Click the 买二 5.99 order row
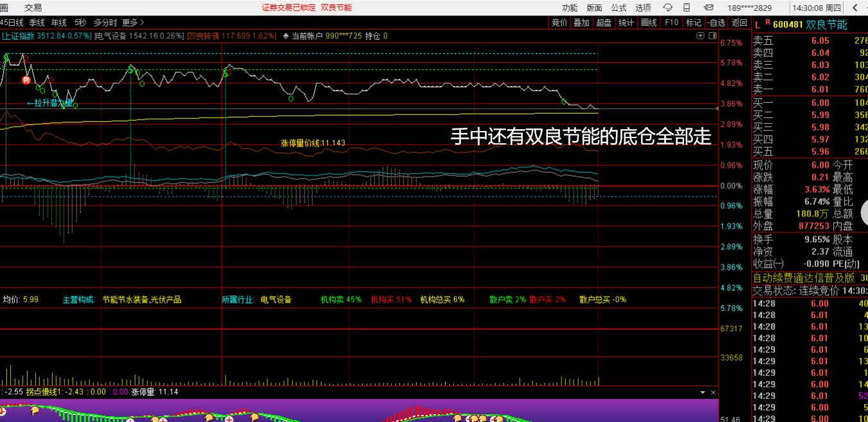868x422 pixels. tap(810, 115)
